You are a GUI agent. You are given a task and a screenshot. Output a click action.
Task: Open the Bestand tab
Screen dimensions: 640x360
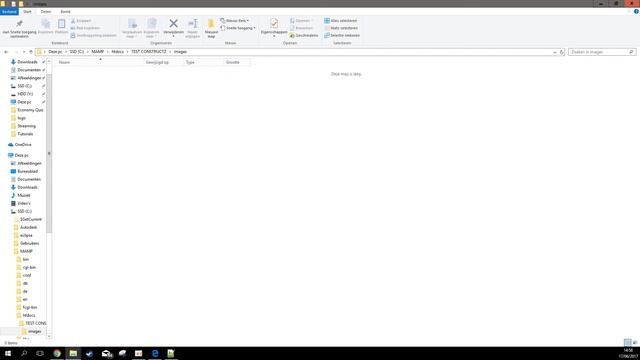point(9,12)
